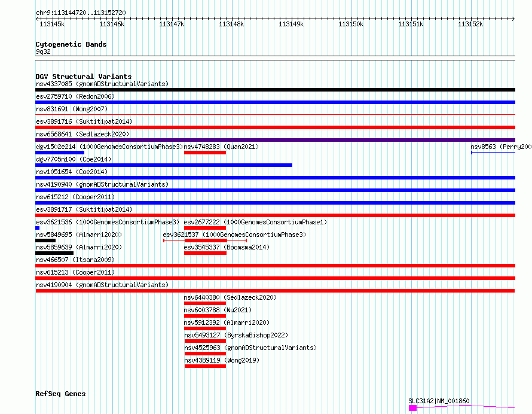
Task: Click the 113151k ruler tick label
Action: coord(410,24)
